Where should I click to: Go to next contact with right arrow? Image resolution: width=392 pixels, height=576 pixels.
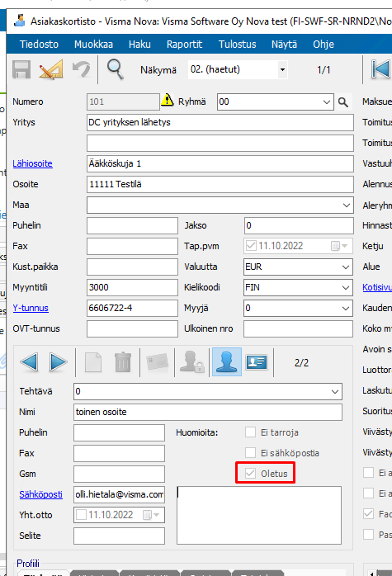[58, 362]
